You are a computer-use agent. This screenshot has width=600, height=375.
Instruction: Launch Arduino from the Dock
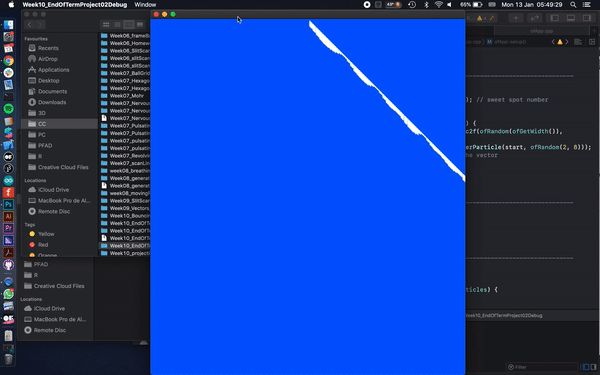click(x=8, y=180)
